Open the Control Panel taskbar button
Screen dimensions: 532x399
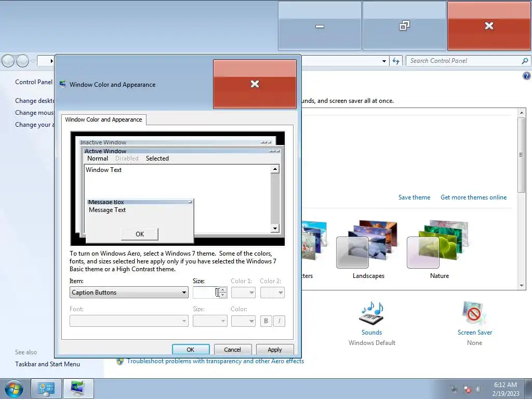pyautogui.click(x=46, y=389)
